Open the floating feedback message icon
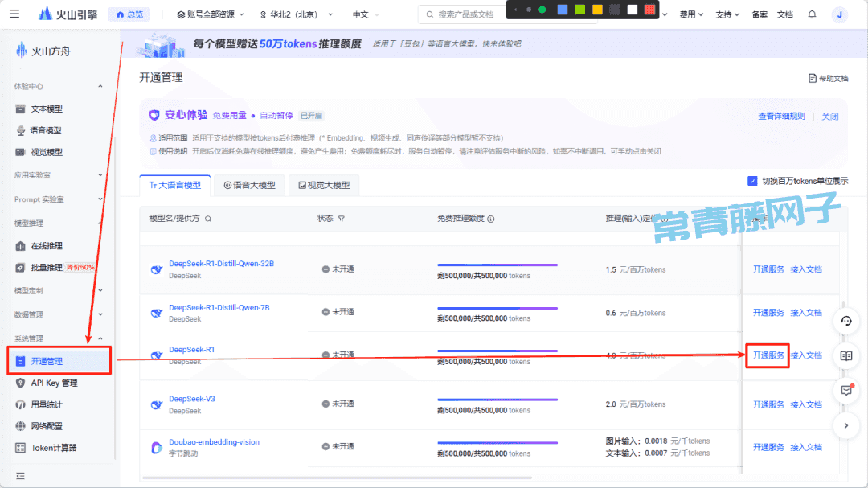 click(845, 391)
